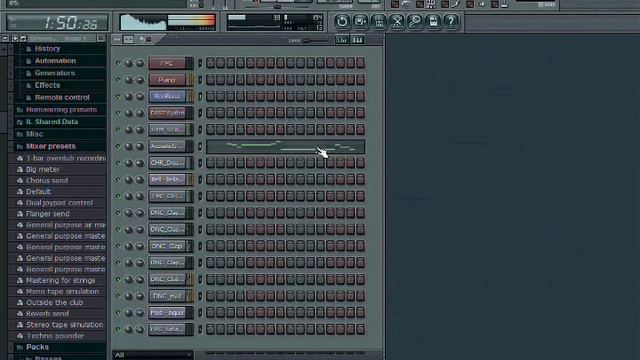Expand the Misc folder in browser

click(x=20, y=134)
